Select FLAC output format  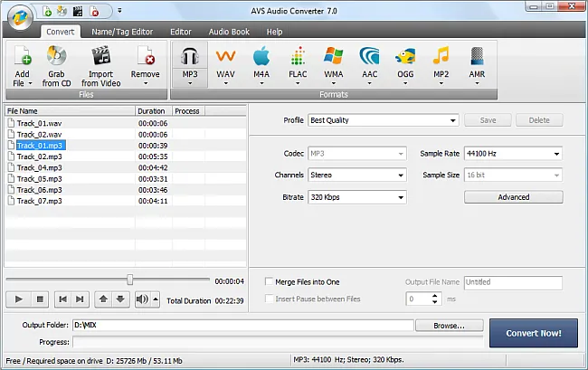(x=298, y=65)
